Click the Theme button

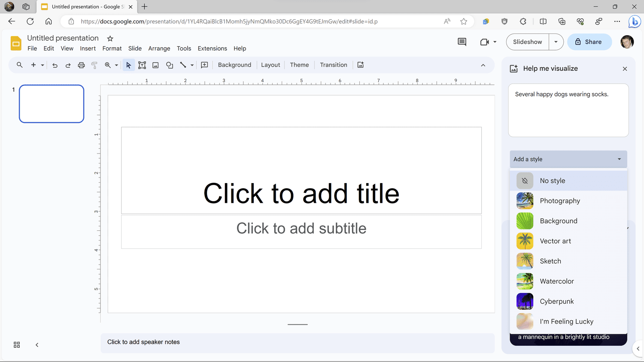tap(299, 65)
